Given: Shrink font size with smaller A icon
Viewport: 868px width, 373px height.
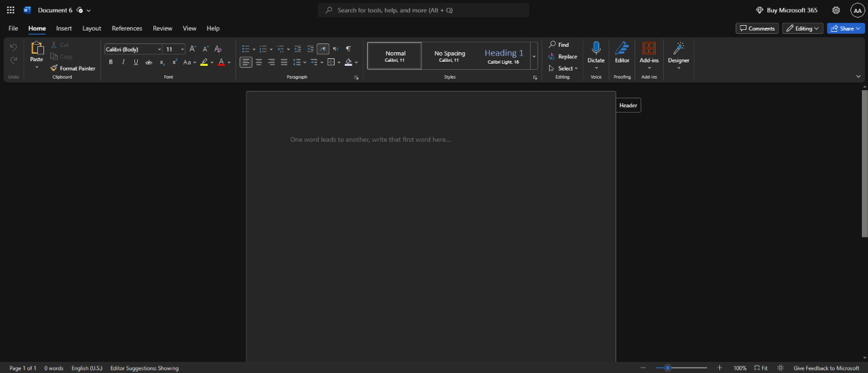Looking at the screenshot, I should point(205,49).
